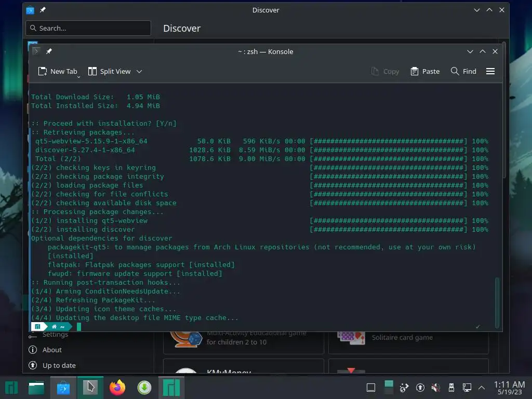
Task: Expand hidden system tray icons arrow
Action: click(481, 388)
